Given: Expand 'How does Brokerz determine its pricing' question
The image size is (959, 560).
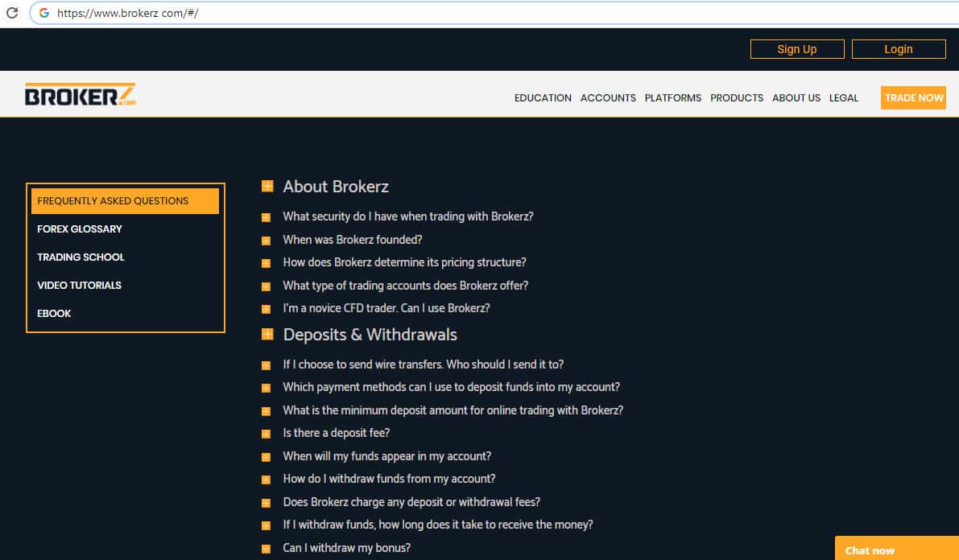Looking at the screenshot, I should pos(404,262).
